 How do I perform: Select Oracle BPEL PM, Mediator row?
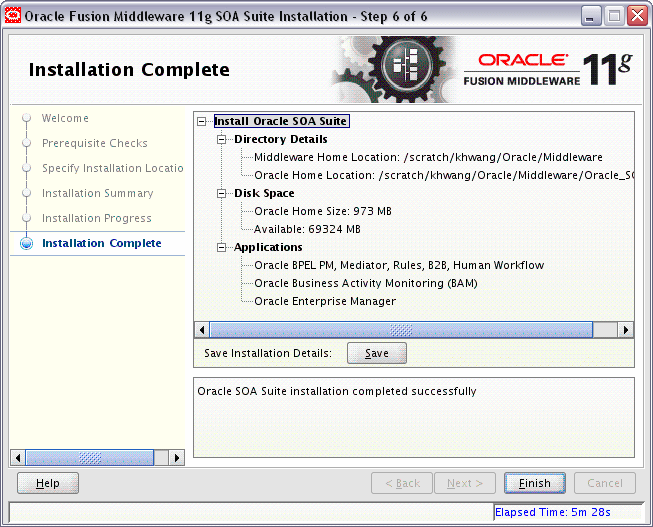pyautogui.click(x=399, y=265)
